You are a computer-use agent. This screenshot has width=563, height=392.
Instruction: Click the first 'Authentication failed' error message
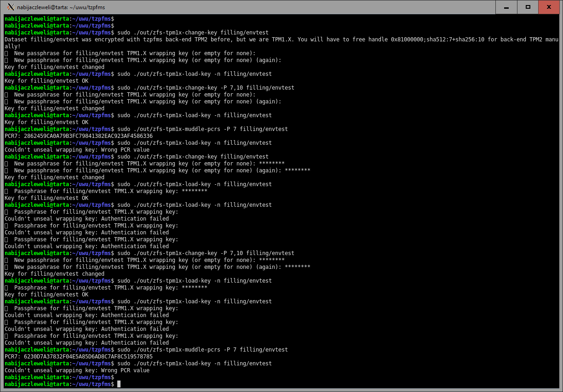pos(86,219)
